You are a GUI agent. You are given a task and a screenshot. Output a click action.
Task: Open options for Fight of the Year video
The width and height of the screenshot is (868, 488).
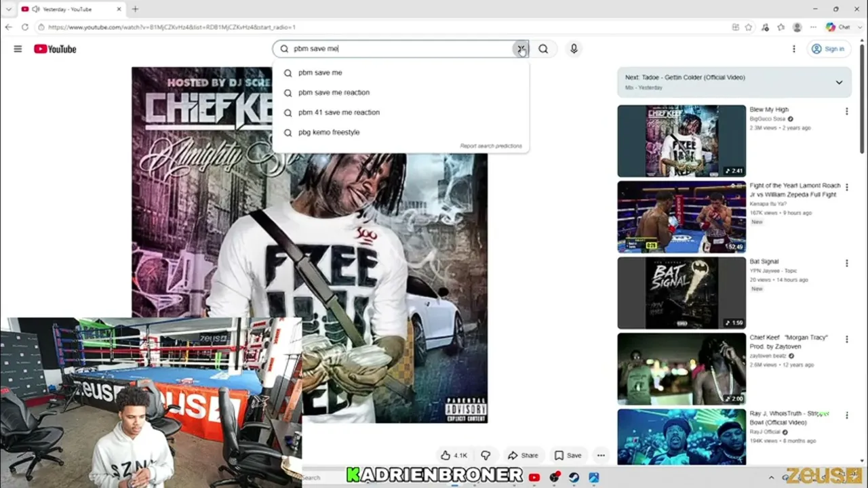click(x=846, y=187)
